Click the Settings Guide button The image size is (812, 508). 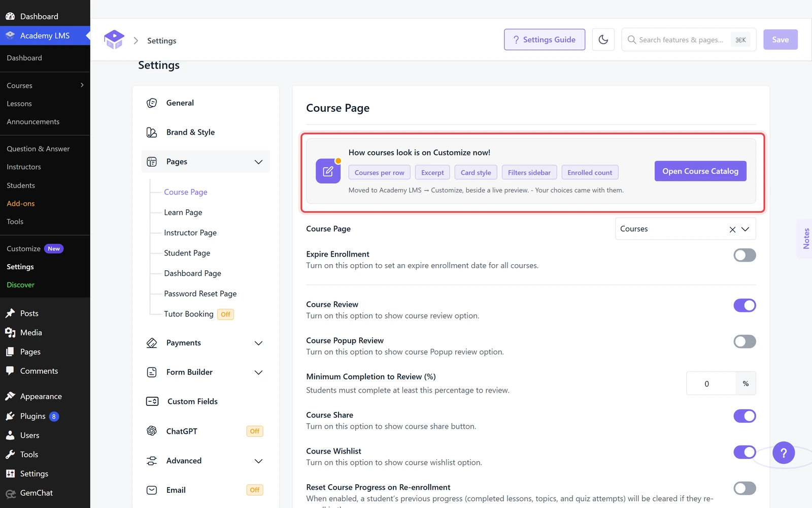point(545,40)
